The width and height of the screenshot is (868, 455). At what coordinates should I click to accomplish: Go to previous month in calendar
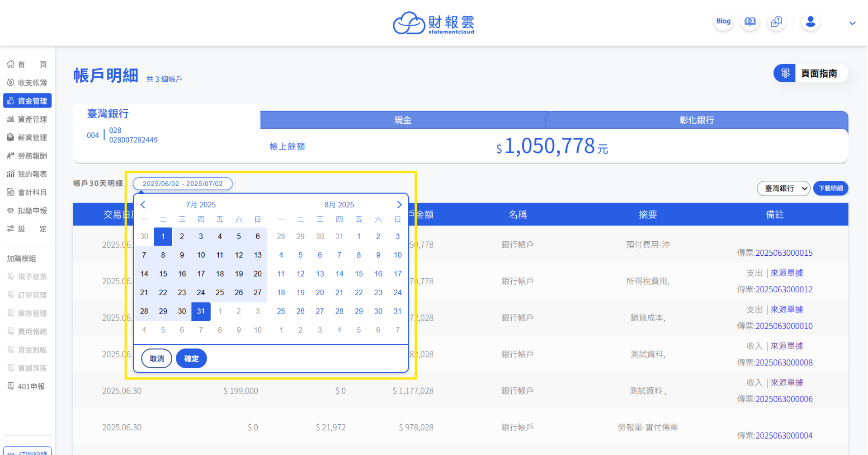(x=143, y=205)
